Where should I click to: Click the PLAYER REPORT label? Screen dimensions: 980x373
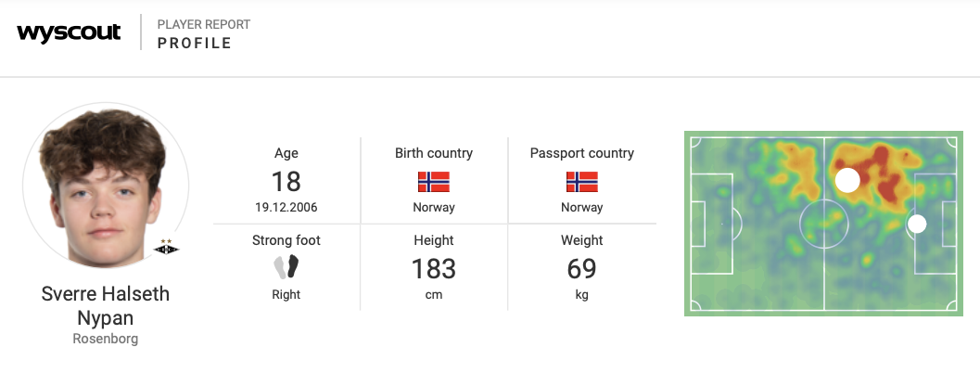pyautogui.click(x=204, y=24)
